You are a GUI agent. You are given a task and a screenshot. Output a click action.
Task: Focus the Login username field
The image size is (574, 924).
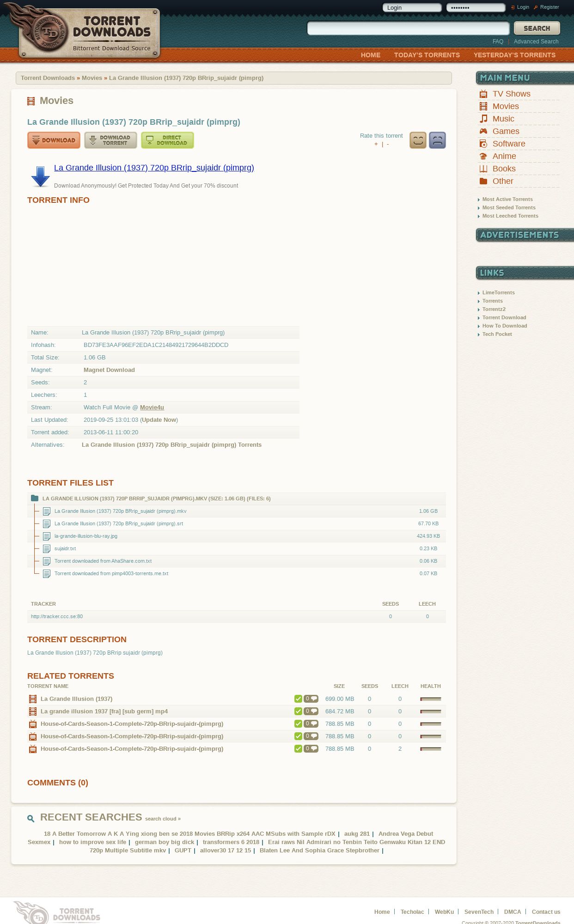[x=412, y=7]
